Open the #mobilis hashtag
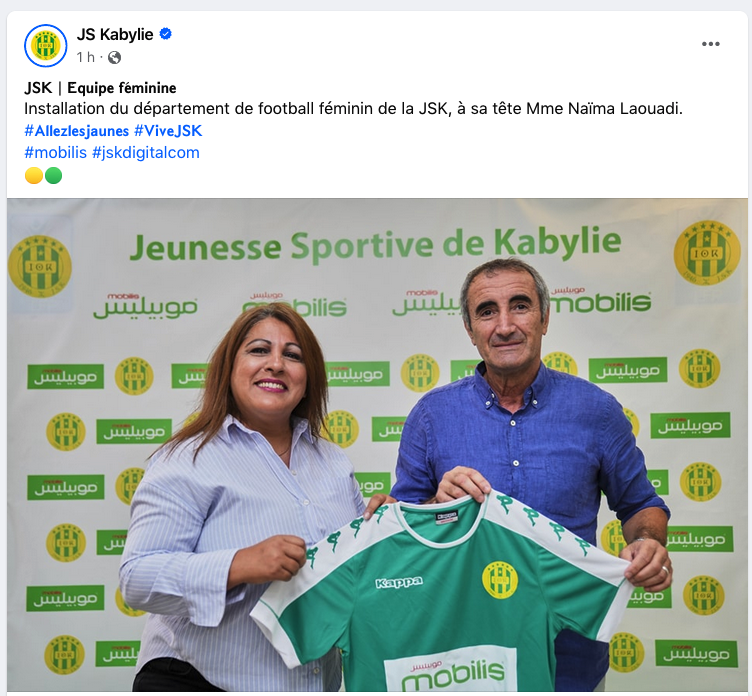 pos(56,153)
